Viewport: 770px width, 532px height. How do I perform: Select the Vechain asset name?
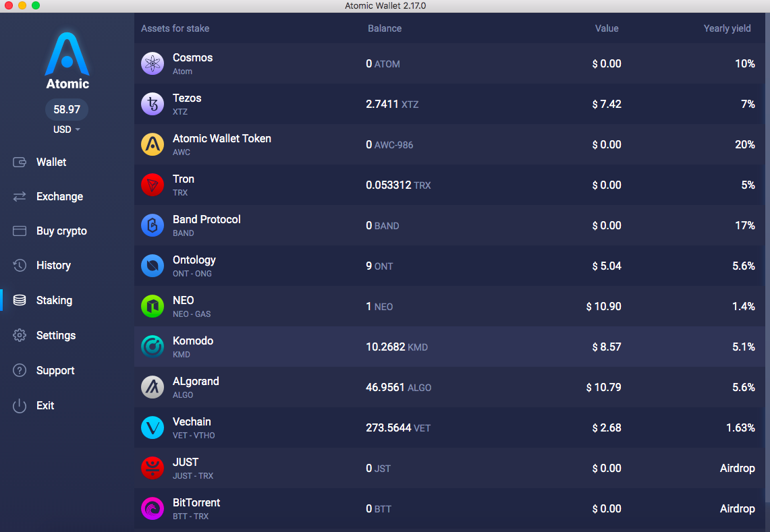(x=192, y=421)
